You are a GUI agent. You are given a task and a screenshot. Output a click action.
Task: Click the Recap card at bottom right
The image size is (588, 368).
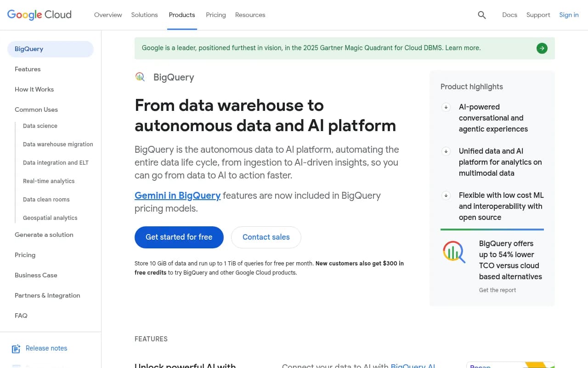[510, 365]
